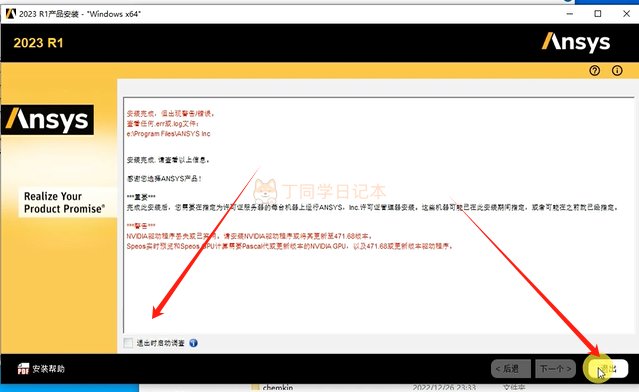
Task: Maximize the Ansys installer window
Action: click(598, 14)
